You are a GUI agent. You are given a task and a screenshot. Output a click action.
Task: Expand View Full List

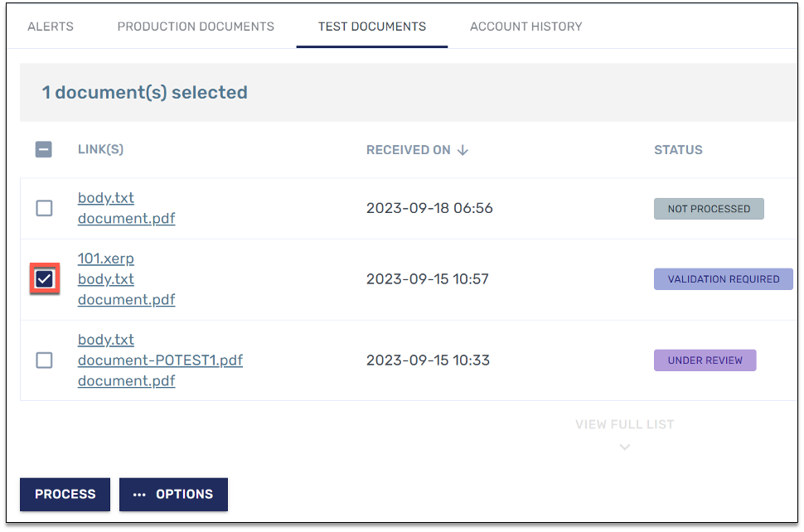pos(624,424)
